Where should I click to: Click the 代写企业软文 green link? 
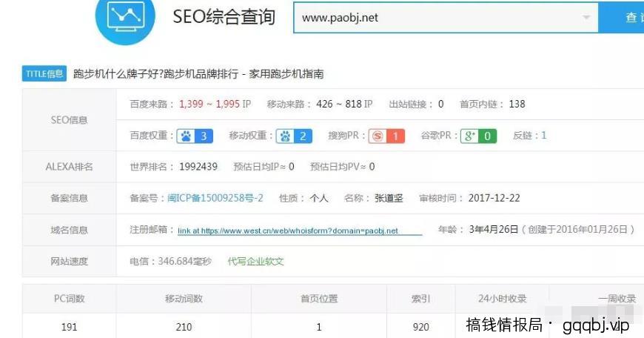[255, 262]
